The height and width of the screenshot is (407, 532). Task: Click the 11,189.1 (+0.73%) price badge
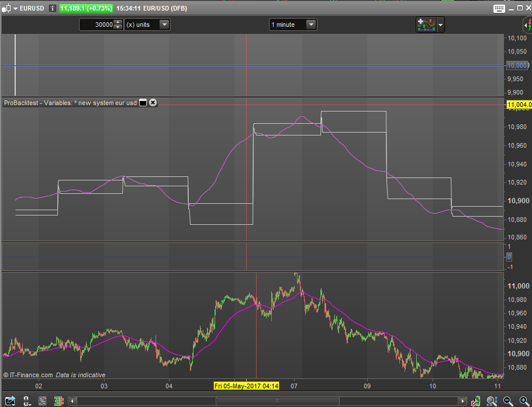(x=86, y=9)
